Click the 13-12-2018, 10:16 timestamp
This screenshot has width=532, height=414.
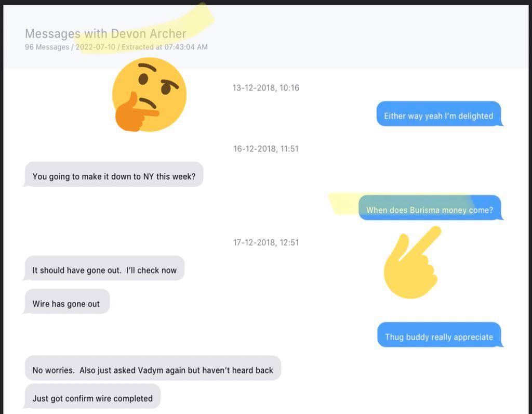265,88
